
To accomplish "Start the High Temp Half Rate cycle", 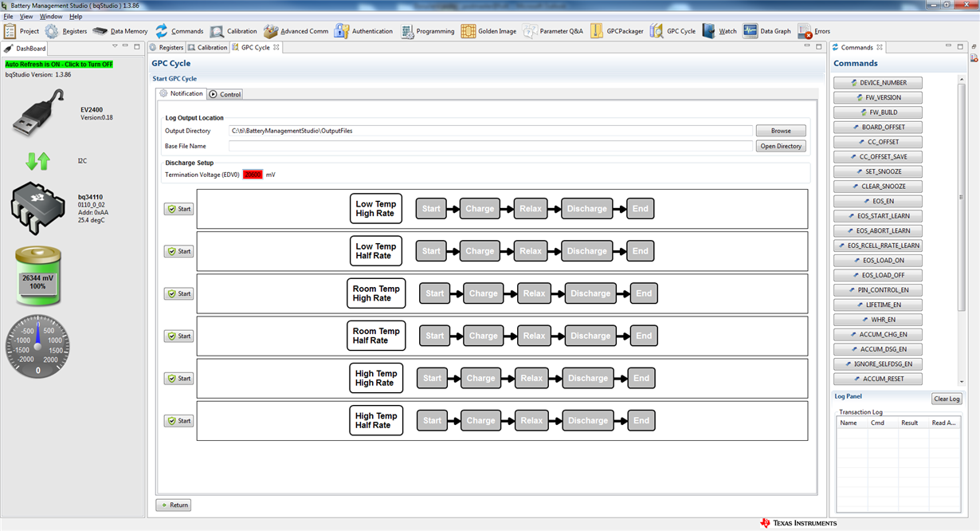I will pyautogui.click(x=178, y=420).
